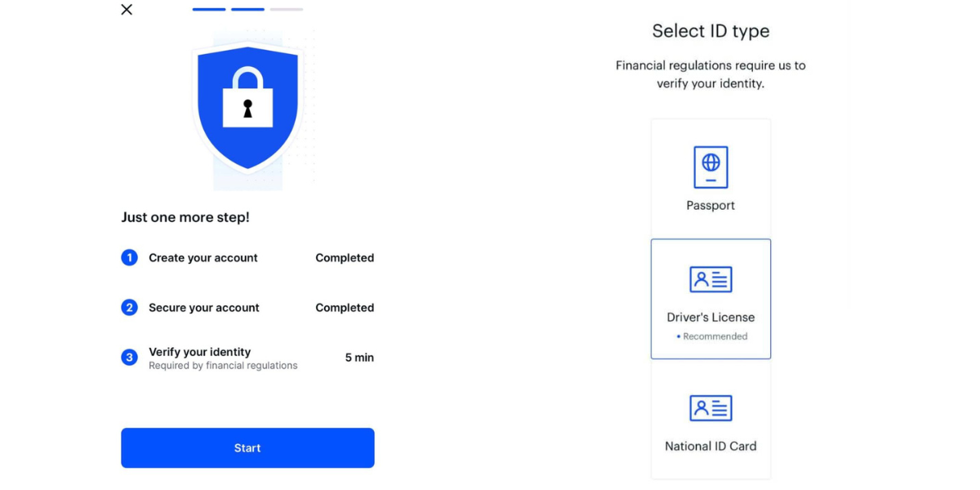Select the Driver's License card icon

pyautogui.click(x=710, y=278)
